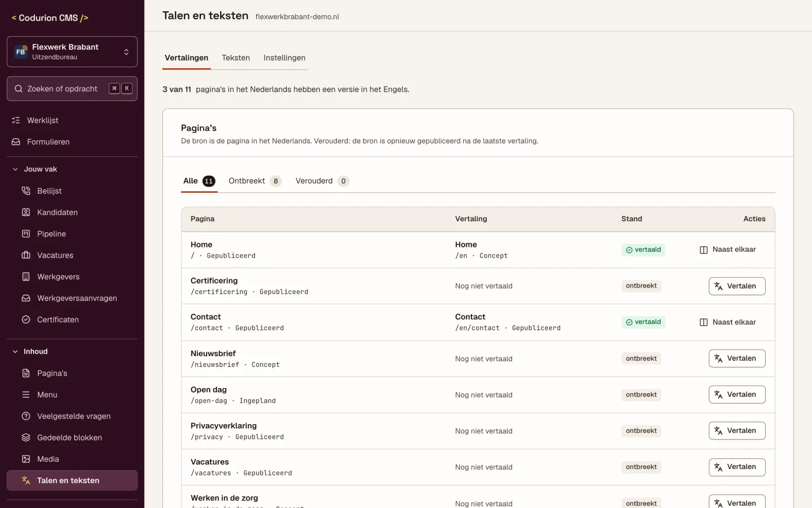Click the Werkgevers building icon
Viewport: 812px width, 508px height.
tap(26, 277)
